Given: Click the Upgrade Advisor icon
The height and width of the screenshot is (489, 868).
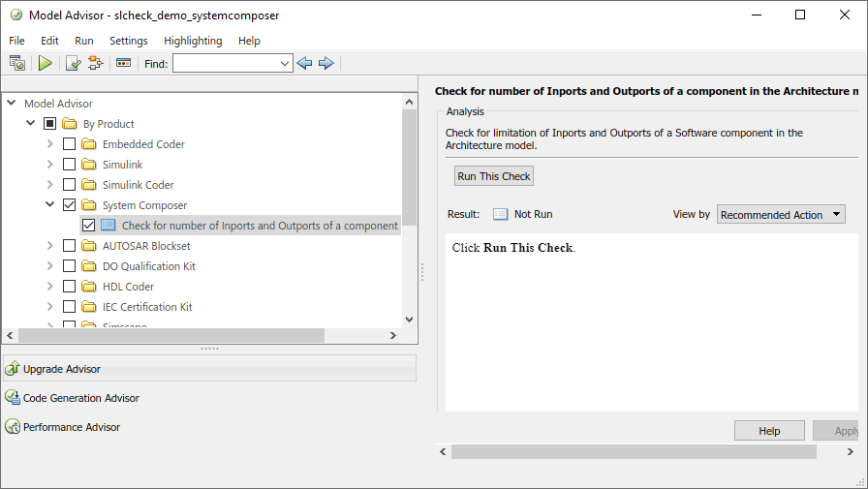Looking at the screenshot, I should pyautogui.click(x=13, y=368).
